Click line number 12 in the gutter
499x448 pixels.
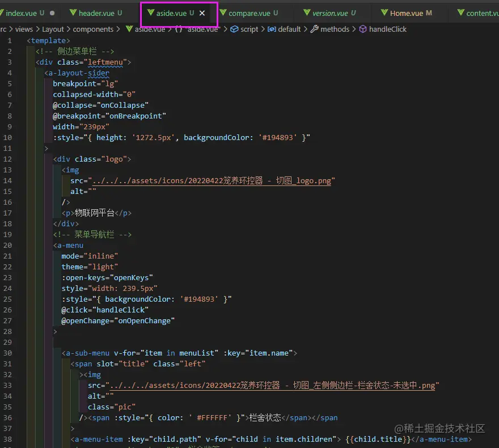[7, 159]
